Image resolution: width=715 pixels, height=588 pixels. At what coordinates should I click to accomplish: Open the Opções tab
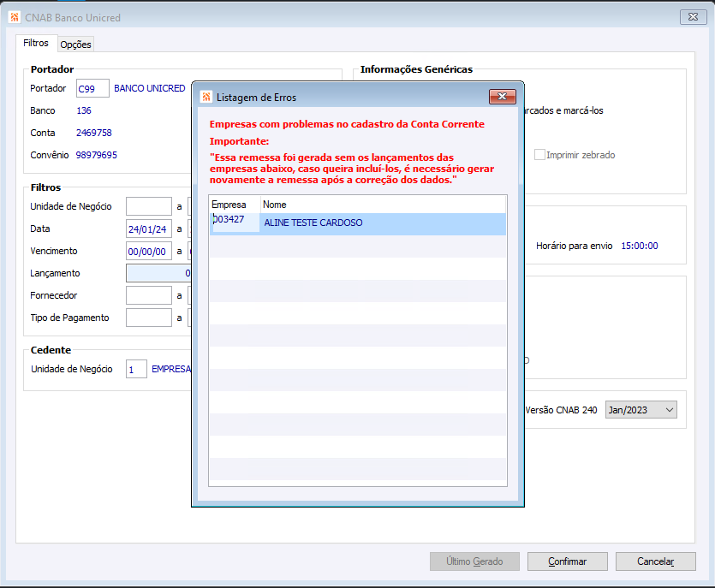point(75,45)
